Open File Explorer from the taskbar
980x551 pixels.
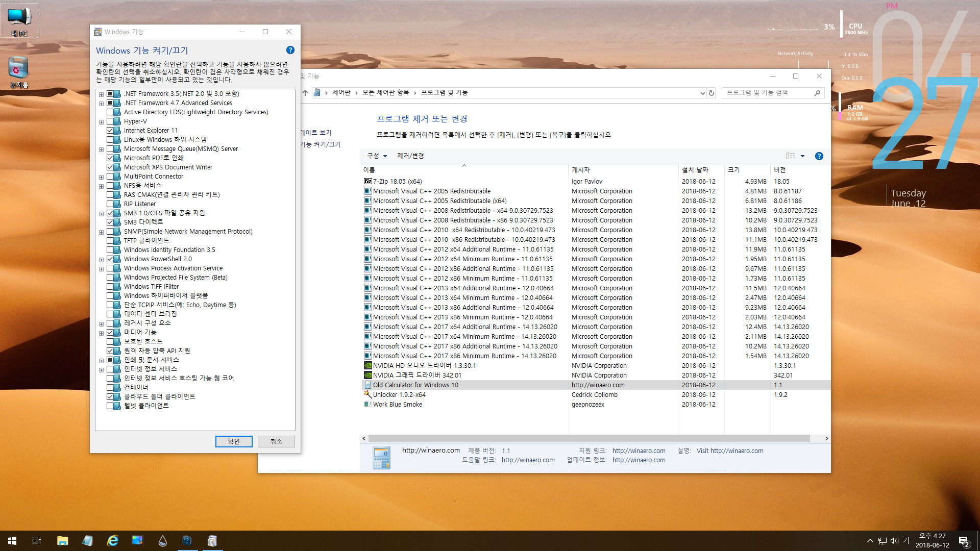[62, 541]
